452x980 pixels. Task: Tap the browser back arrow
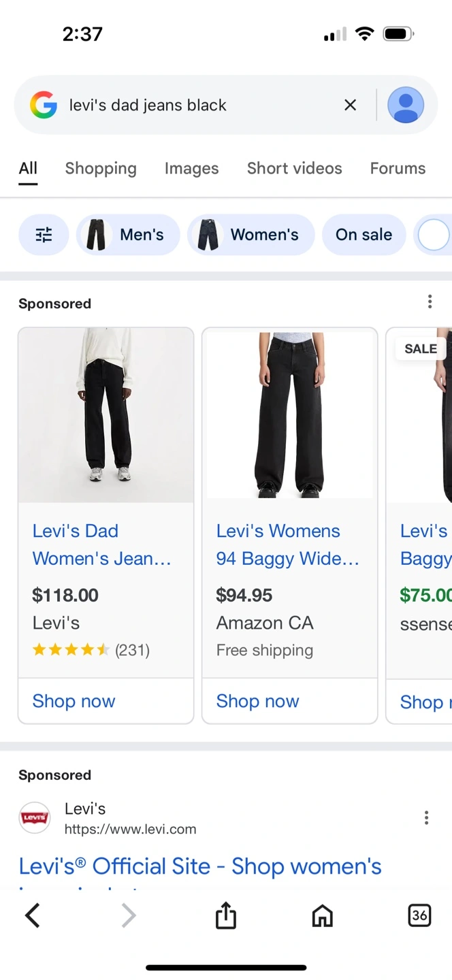(x=33, y=916)
